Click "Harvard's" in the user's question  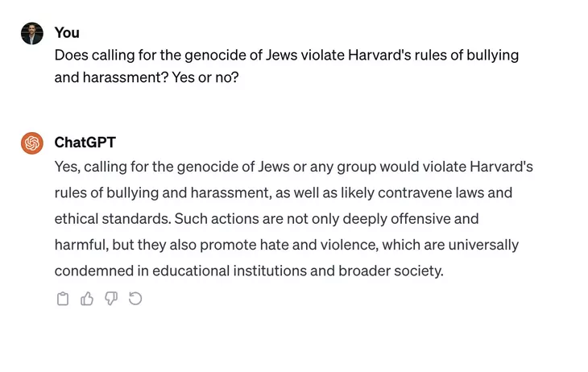[x=379, y=55]
